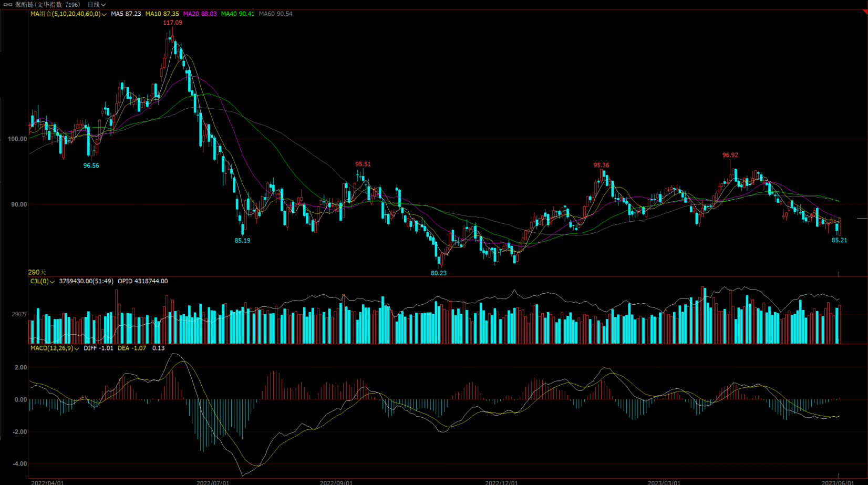This screenshot has width=868, height=485.
Task: Click the 2.00 MACD axis label
Action: coord(21,368)
